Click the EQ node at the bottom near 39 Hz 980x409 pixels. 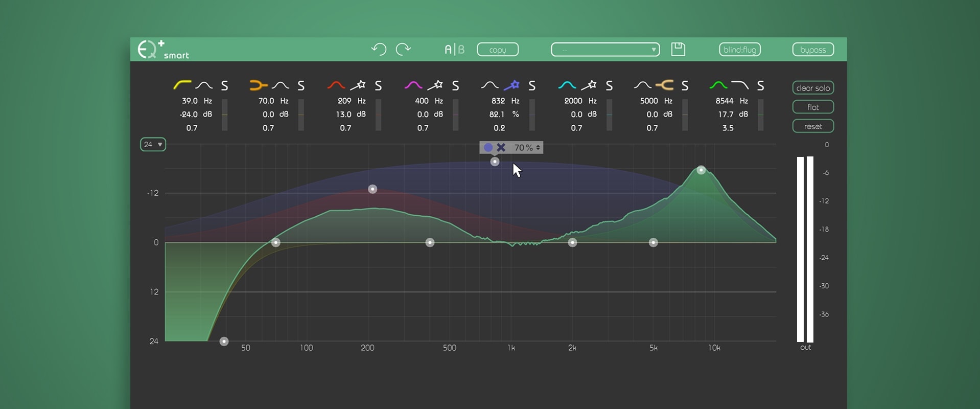224,341
